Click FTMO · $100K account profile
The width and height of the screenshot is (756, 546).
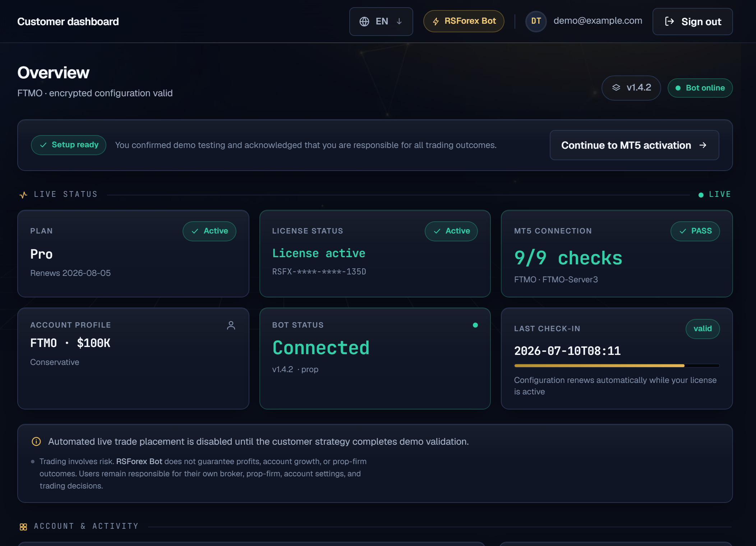[70, 343]
